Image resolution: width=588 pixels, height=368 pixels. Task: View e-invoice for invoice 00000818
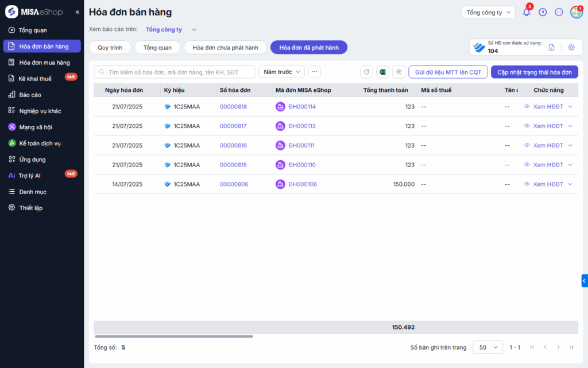pyautogui.click(x=548, y=107)
